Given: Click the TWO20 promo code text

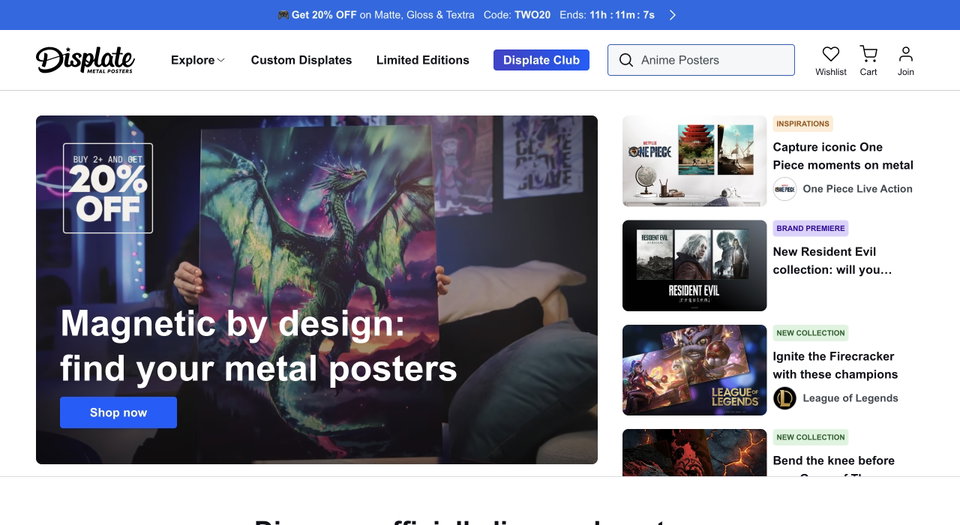Looking at the screenshot, I should click(x=532, y=15).
